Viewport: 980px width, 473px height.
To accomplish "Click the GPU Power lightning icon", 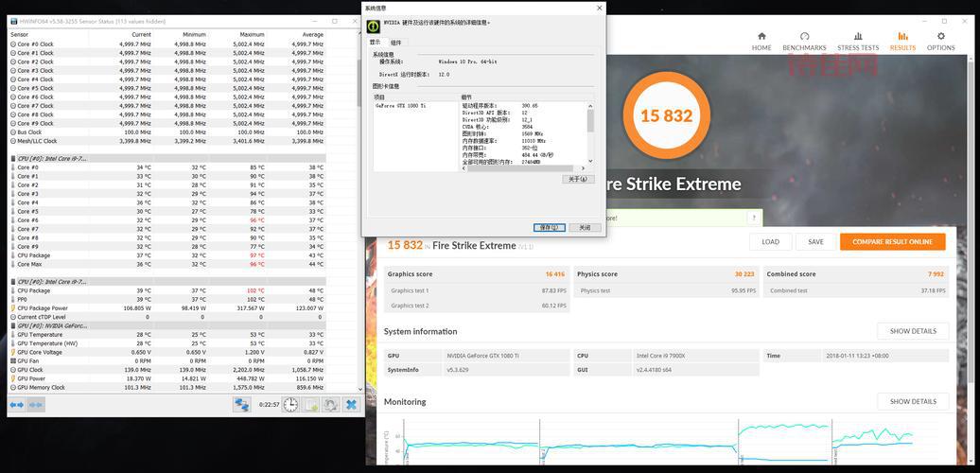I will pyautogui.click(x=13, y=378).
